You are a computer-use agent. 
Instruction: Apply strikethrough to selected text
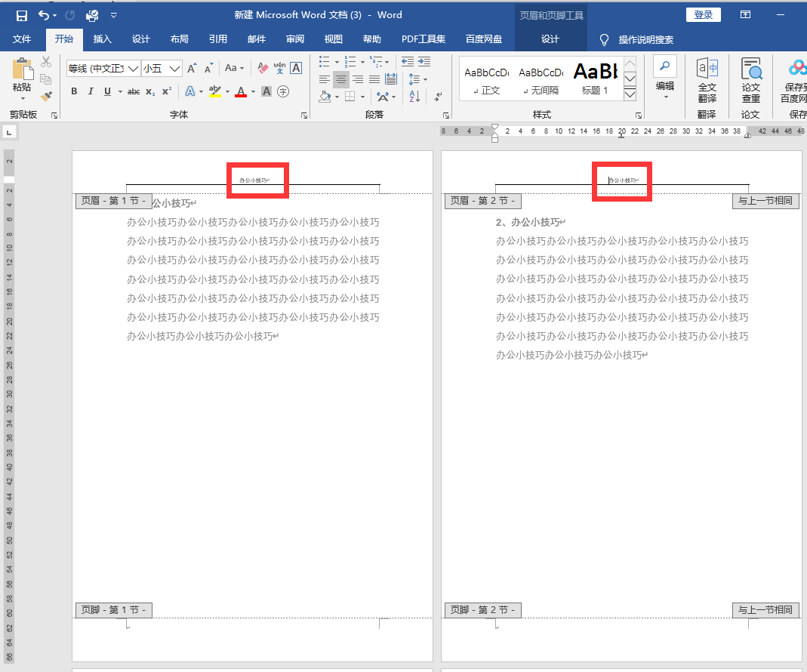coord(133,91)
